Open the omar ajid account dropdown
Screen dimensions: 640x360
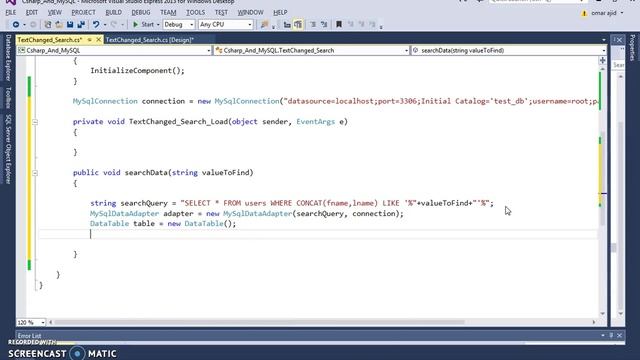pos(607,13)
